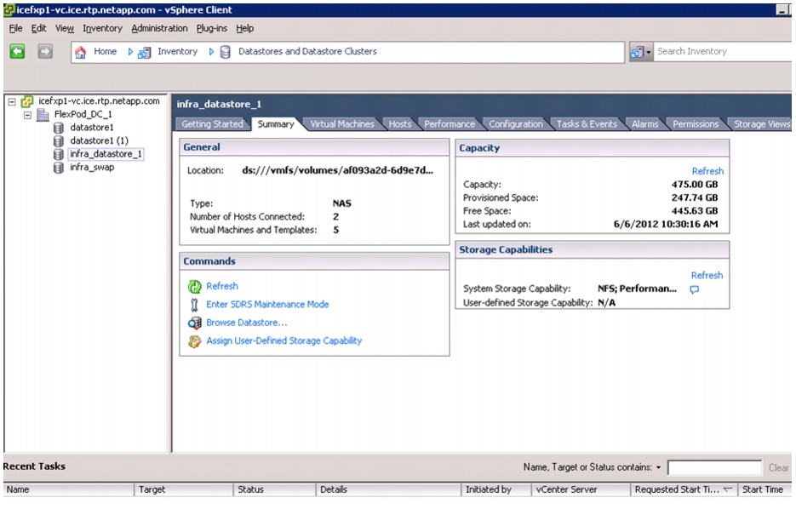Click the Home house icon
The height and width of the screenshot is (532, 796).
pyautogui.click(x=80, y=52)
